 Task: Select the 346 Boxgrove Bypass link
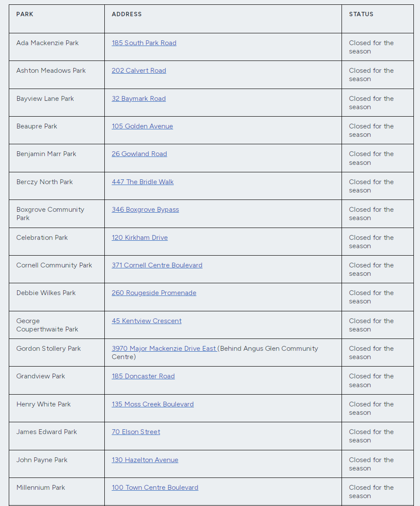click(145, 210)
